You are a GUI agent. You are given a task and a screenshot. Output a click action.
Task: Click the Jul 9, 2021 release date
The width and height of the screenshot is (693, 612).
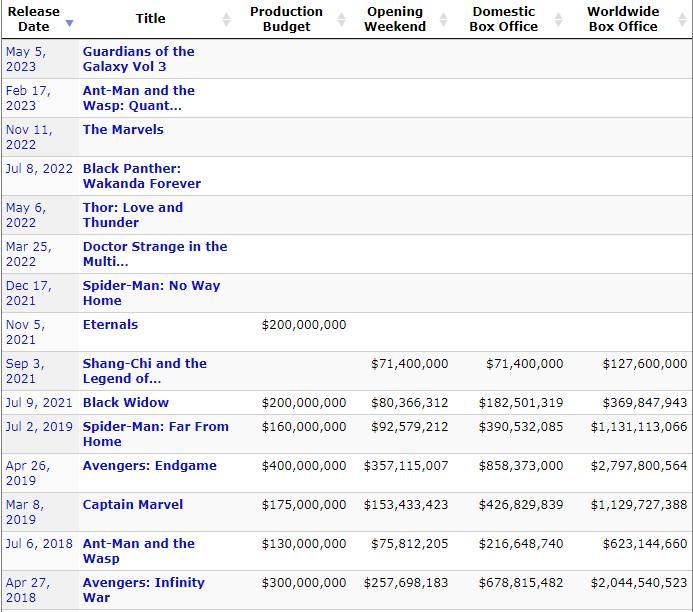point(39,403)
